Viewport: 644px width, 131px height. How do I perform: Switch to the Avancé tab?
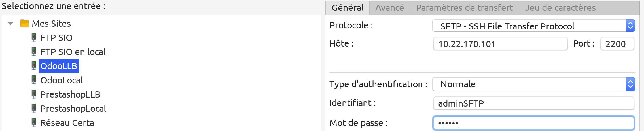pyautogui.click(x=389, y=8)
